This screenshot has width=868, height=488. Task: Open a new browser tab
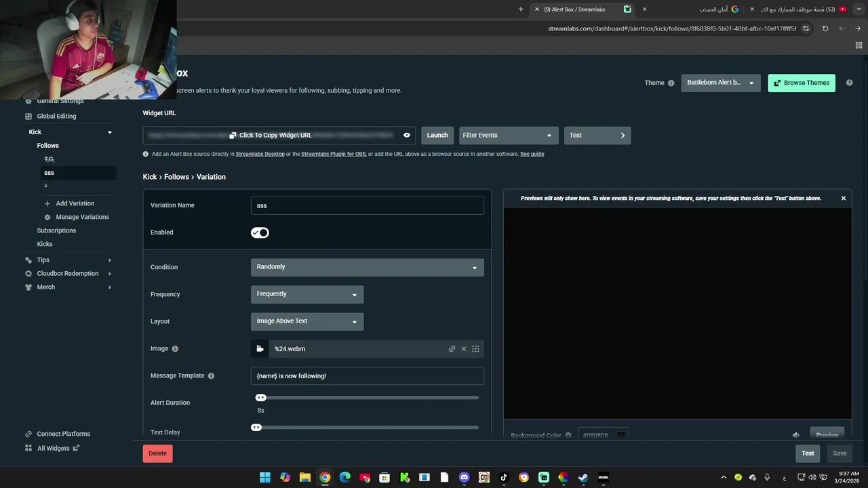(x=521, y=9)
